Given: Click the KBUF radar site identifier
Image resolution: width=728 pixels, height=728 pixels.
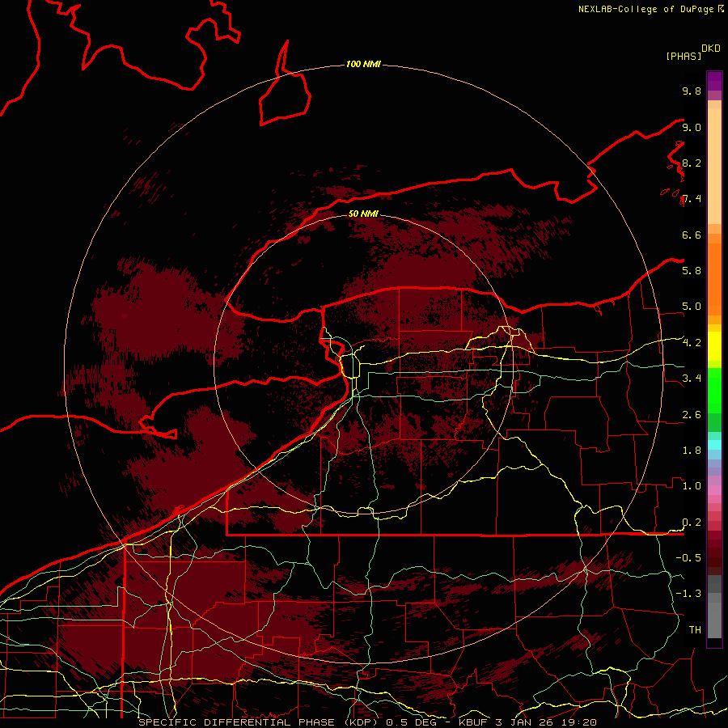Looking at the screenshot, I should [x=473, y=722].
